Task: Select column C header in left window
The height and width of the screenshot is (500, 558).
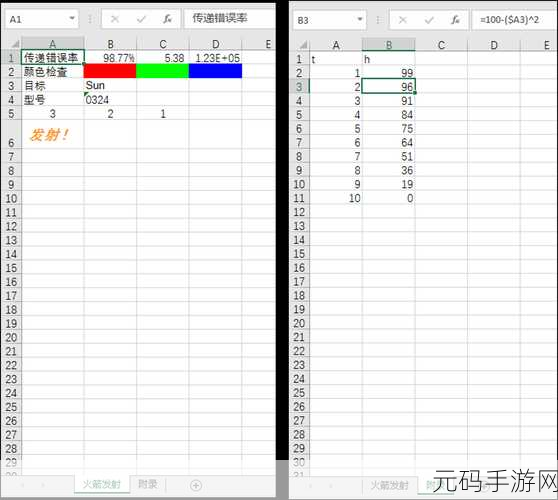Action: pyautogui.click(x=163, y=44)
